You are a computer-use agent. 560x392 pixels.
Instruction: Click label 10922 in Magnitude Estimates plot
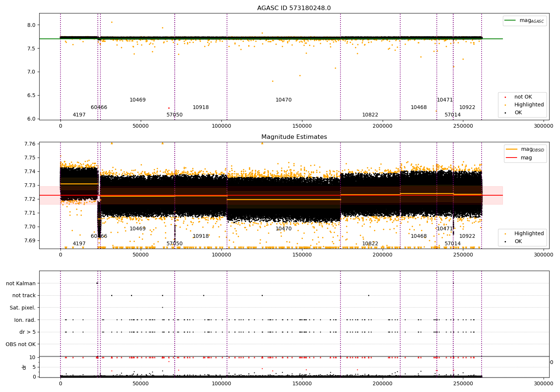467,236
